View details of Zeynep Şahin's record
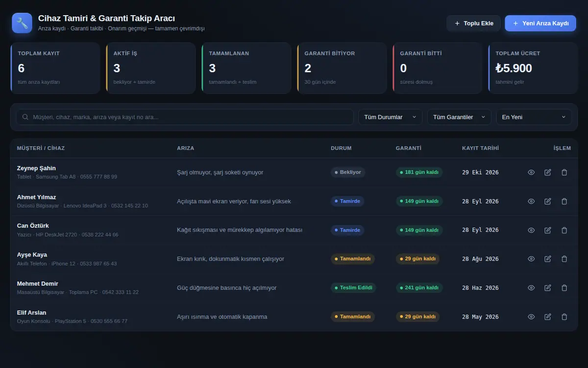The height and width of the screenshot is (368, 588). (531, 172)
